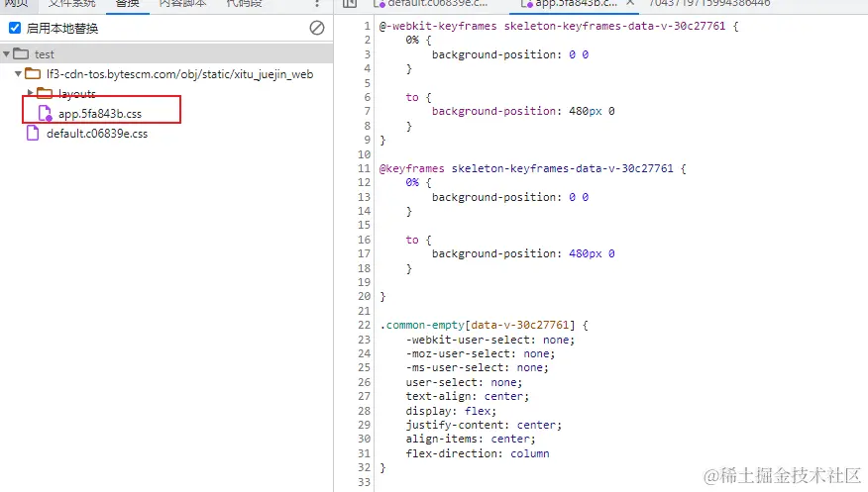Click the -moz-user-select: none declaration
Viewport: 868px width, 492px height.
tap(480, 353)
